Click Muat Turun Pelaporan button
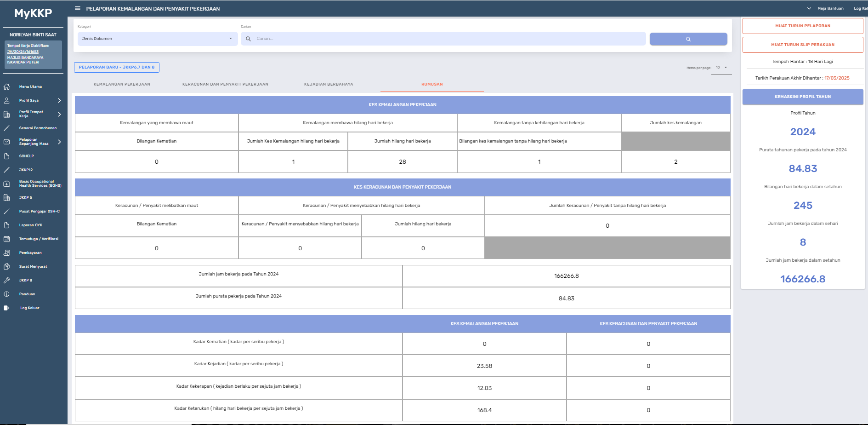This screenshot has height=425, width=868. (802, 26)
